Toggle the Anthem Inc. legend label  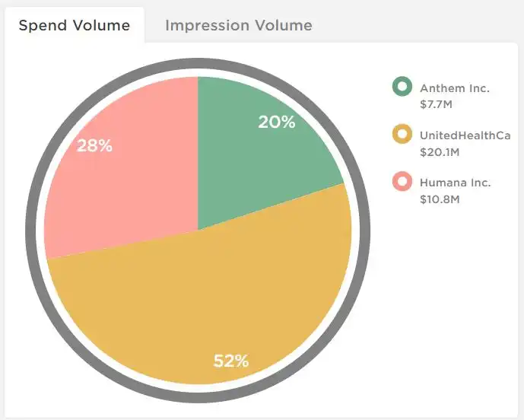[x=455, y=88]
